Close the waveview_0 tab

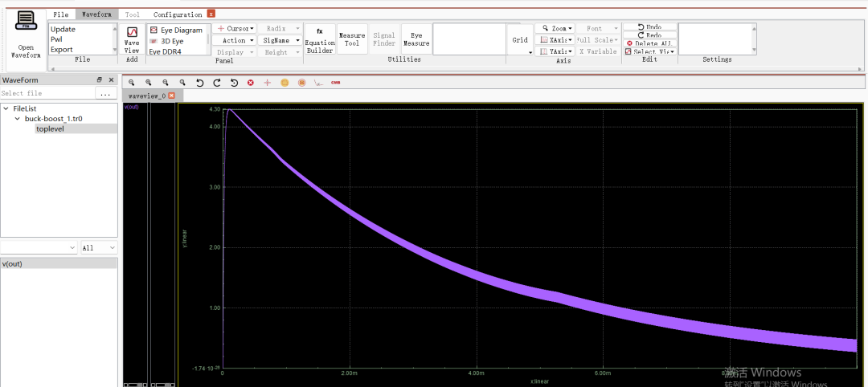coord(172,96)
